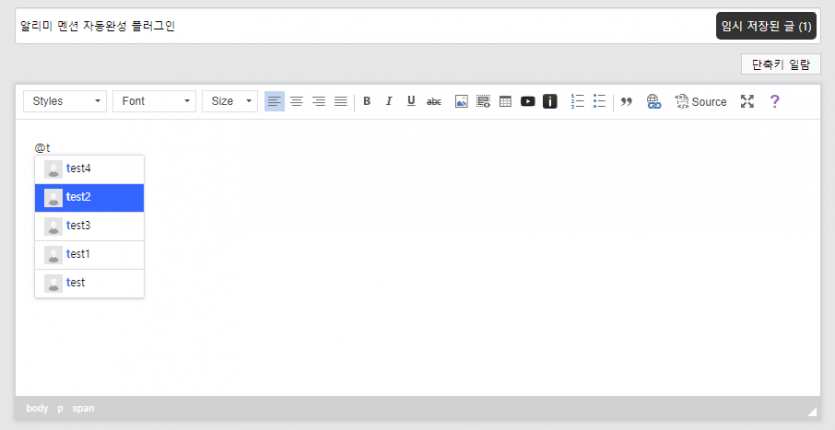
Task: Click the 임시 저장된 글 (1) button
Action: [x=766, y=26]
